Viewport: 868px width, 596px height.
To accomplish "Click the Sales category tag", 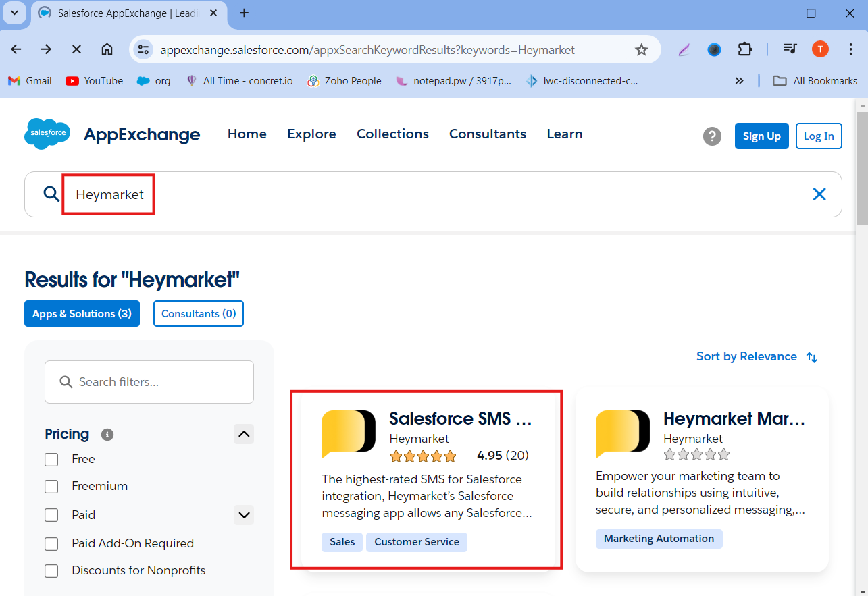I will 342,542.
